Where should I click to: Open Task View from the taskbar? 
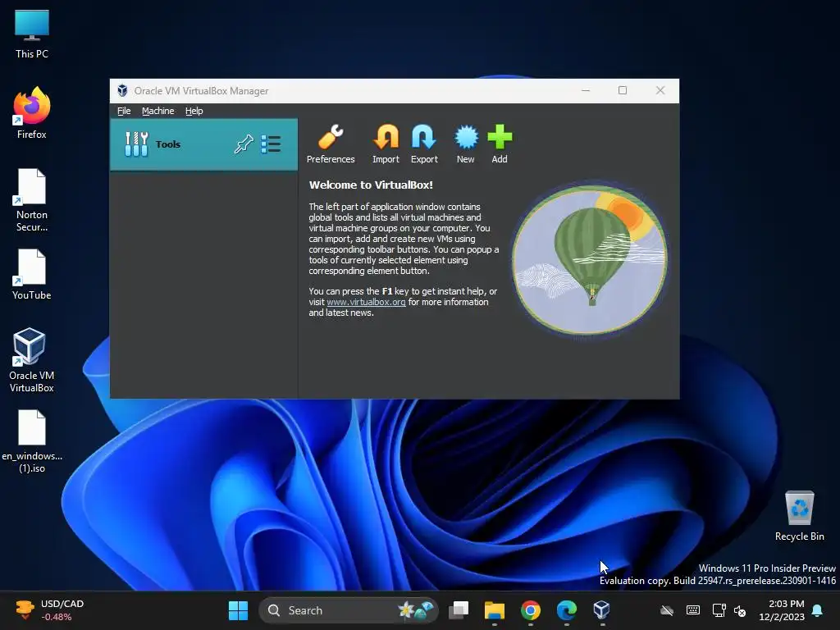click(459, 610)
